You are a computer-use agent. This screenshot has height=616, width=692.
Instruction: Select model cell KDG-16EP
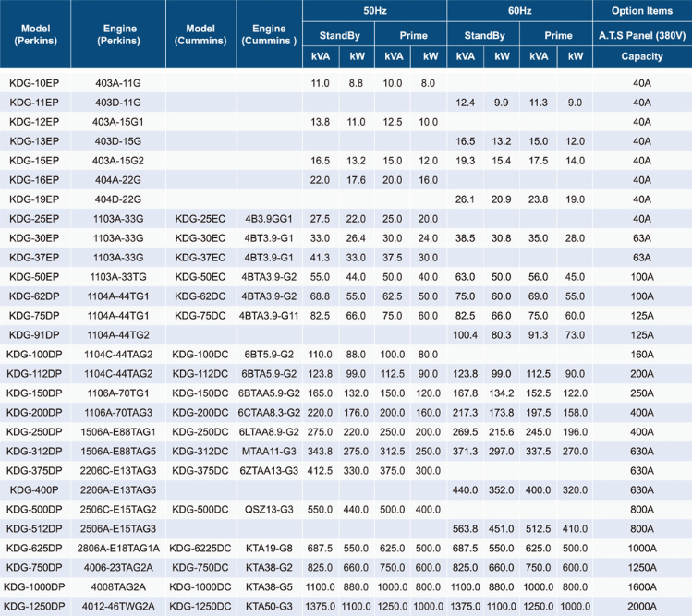point(34,180)
